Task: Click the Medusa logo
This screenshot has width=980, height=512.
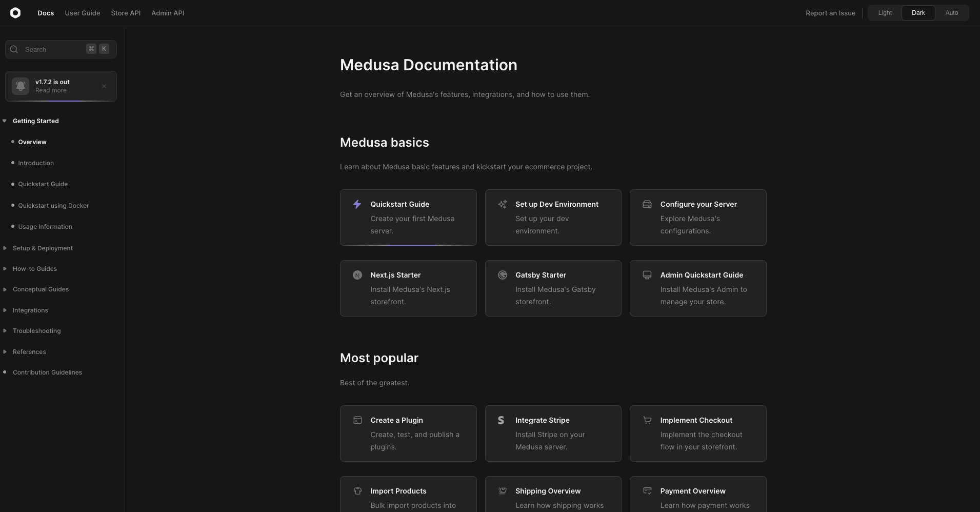Action: pyautogui.click(x=15, y=13)
